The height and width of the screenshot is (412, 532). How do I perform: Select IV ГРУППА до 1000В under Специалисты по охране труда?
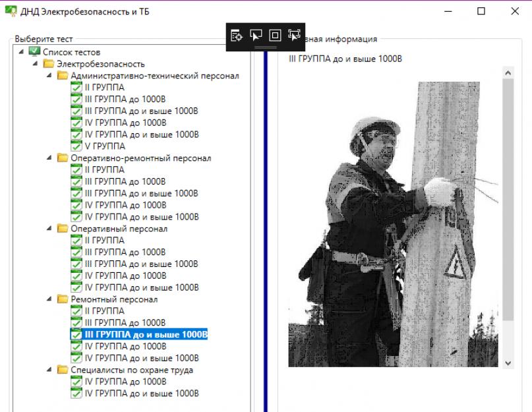coord(125,382)
